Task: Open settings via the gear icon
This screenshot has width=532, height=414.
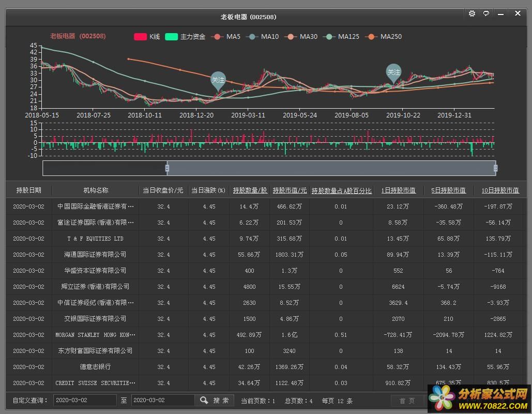Action: pyautogui.click(x=472, y=13)
